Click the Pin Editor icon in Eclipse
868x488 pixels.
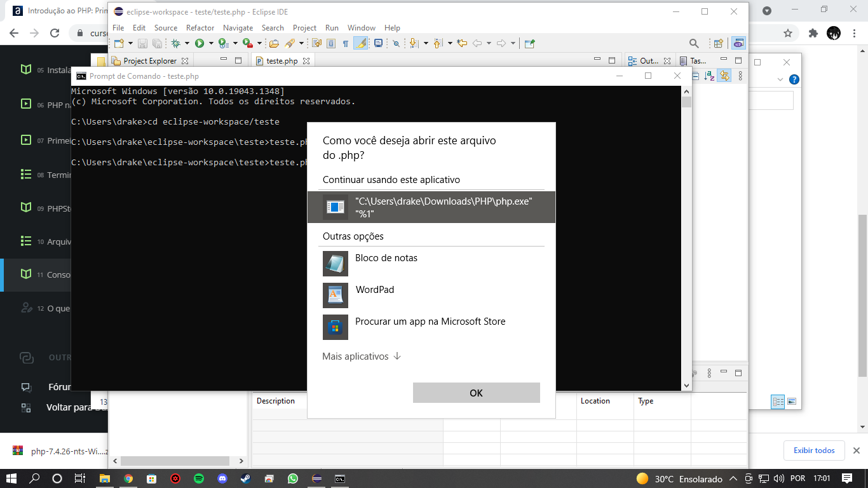point(529,43)
